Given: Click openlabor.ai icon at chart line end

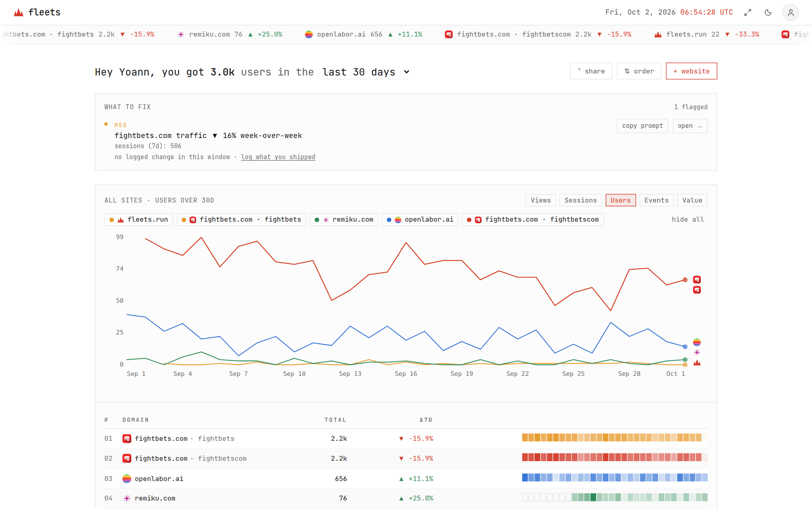Looking at the screenshot, I should click(697, 342).
